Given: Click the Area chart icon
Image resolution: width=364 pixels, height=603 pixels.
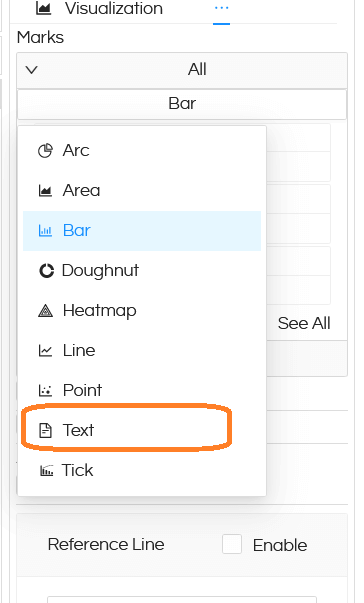Looking at the screenshot, I should tap(45, 190).
